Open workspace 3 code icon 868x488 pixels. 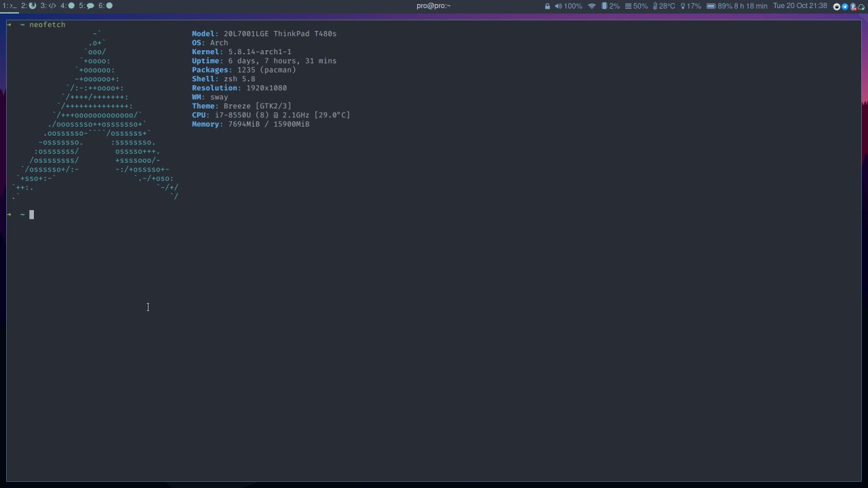pyautogui.click(x=47, y=5)
